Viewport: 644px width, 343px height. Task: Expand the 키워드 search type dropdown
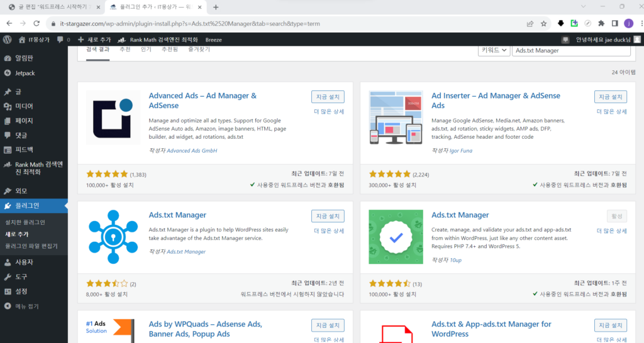[494, 50]
